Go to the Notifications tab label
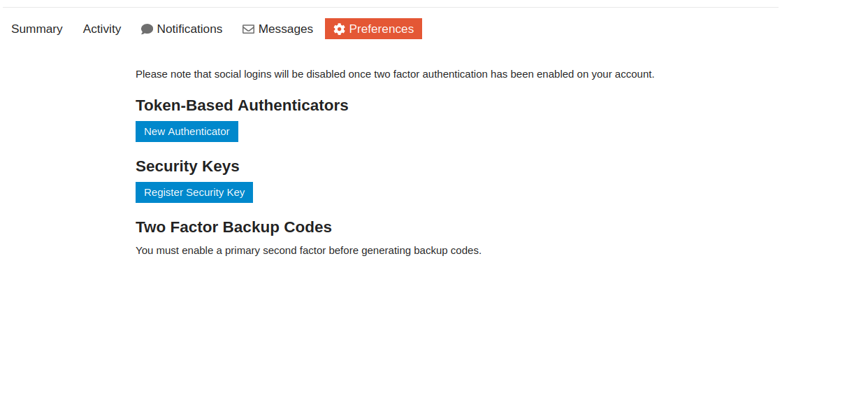The height and width of the screenshot is (396, 868). 189,29
